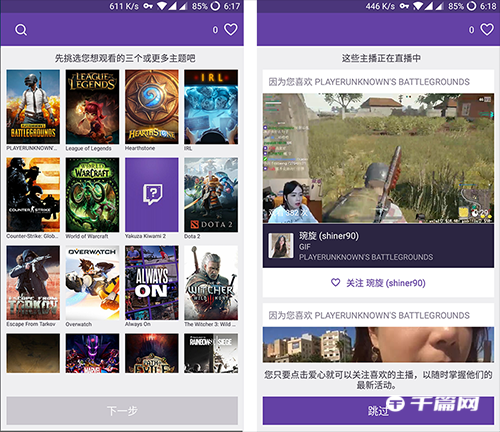Tap shiner90 streamer avatar
Image resolution: width=500 pixels, height=432 pixels.
click(x=281, y=246)
